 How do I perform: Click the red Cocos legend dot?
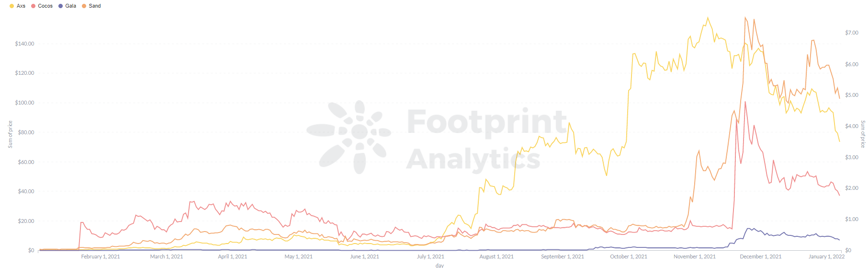click(x=34, y=6)
